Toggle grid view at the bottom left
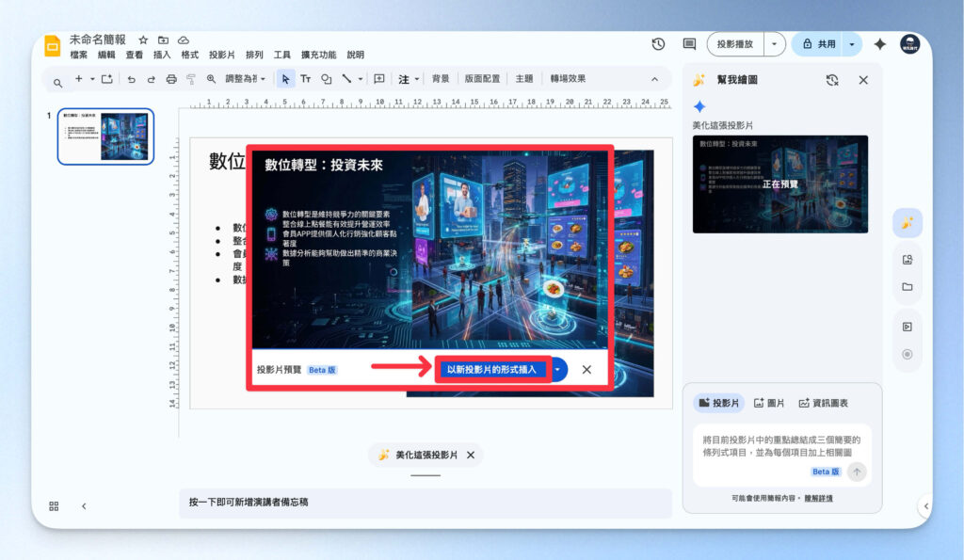The image size is (964, 560). coord(54,506)
